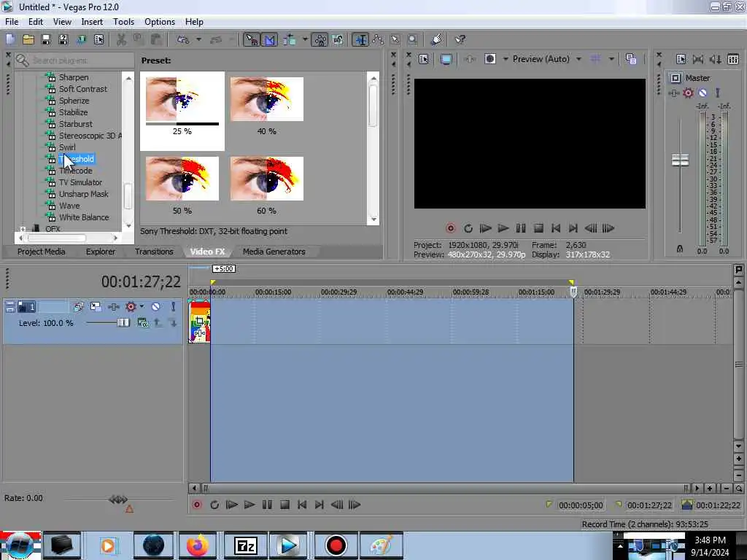Click the Master FX gear icon

pos(688,93)
